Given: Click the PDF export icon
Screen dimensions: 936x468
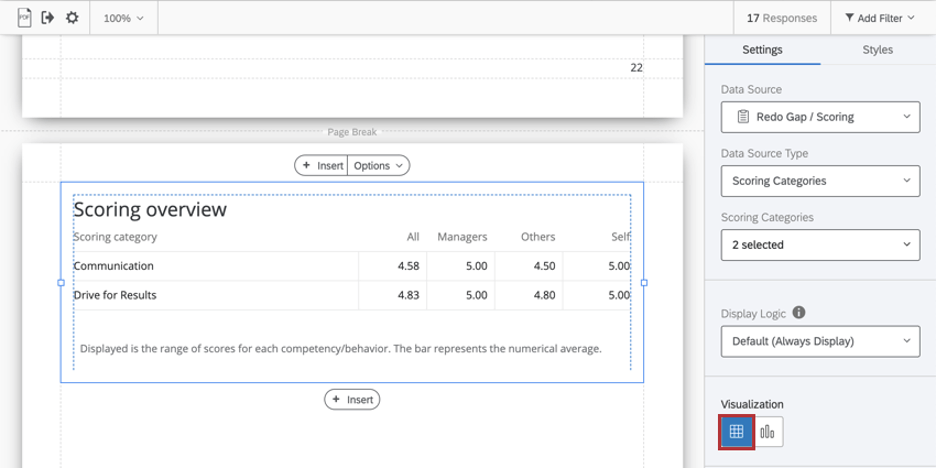Looking at the screenshot, I should pyautogui.click(x=25, y=18).
